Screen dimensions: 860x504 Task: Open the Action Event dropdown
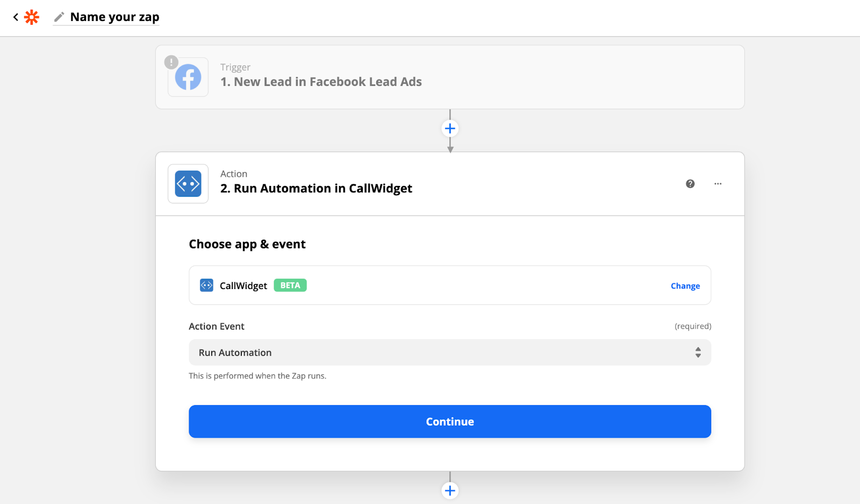450,352
